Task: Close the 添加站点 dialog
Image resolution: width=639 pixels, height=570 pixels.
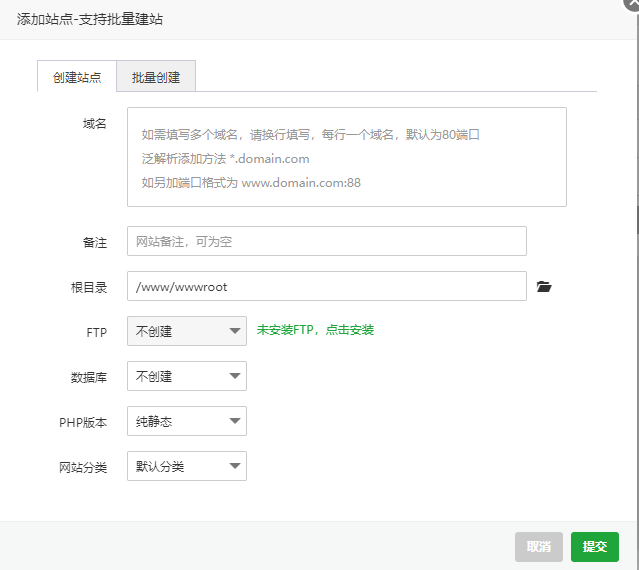Action: tap(633, 4)
